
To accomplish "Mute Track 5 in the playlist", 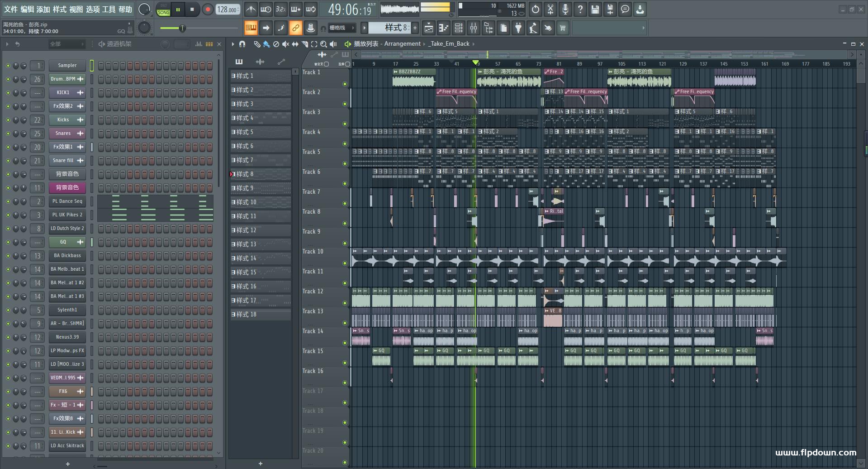I will click(345, 163).
